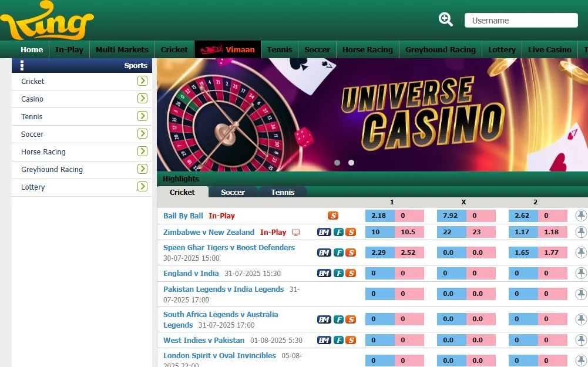Click the F icon for South Africa Legends match
The width and height of the screenshot is (588, 367).
pos(338,319)
